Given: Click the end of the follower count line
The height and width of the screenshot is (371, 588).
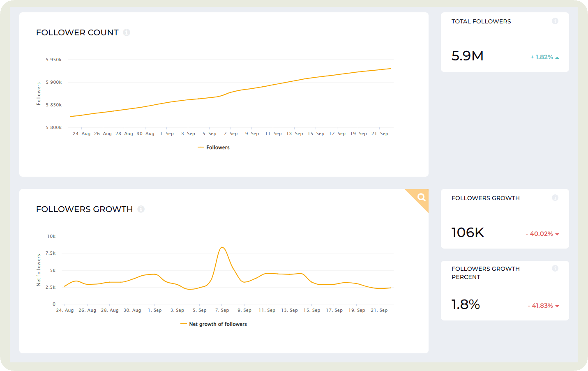Looking at the screenshot, I should coord(390,69).
